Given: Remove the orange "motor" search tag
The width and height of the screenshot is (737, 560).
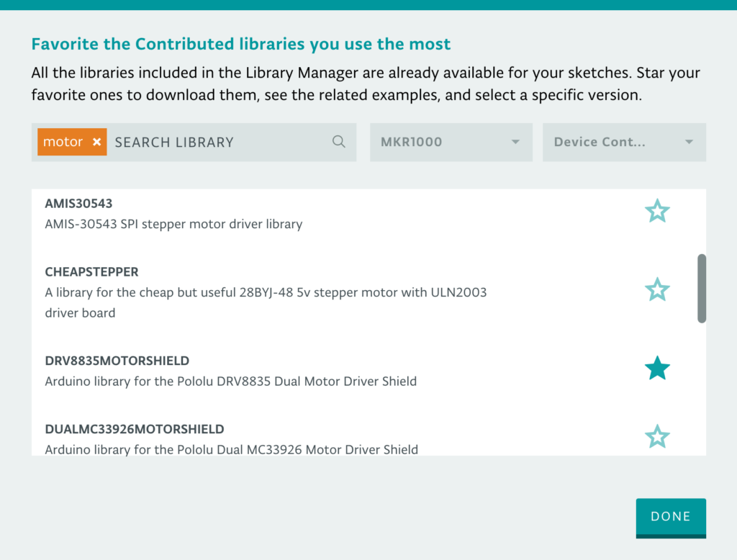Looking at the screenshot, I should [97, 142].
